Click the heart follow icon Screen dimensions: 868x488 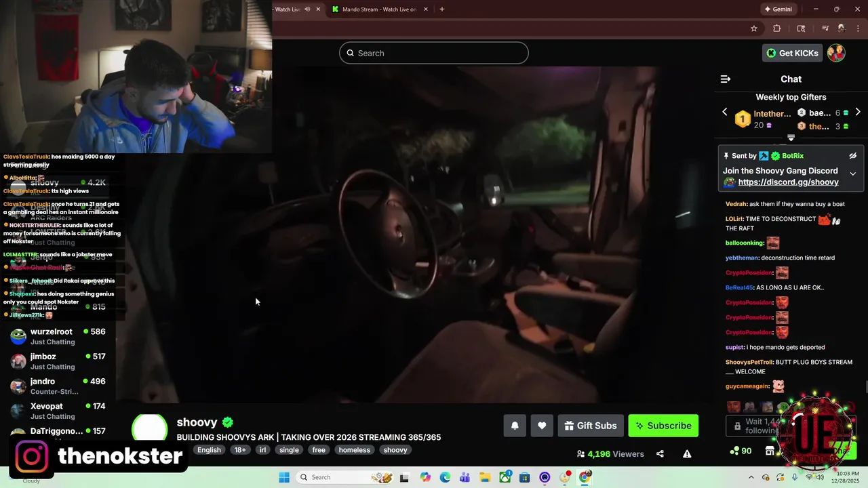pos(542,426)
